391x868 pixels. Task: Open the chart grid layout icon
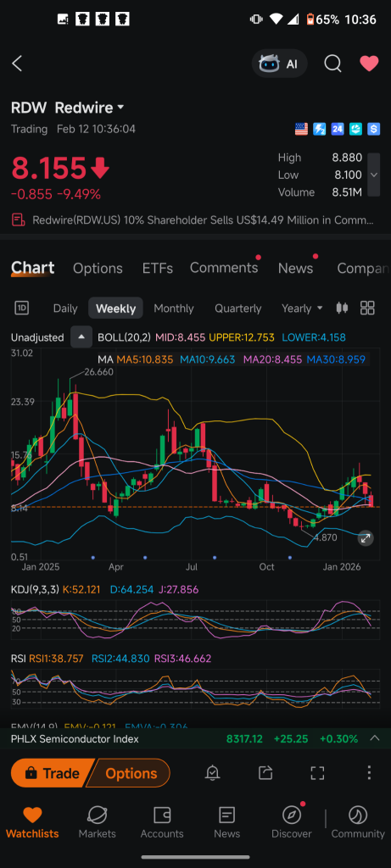click(x=367, y=308)
